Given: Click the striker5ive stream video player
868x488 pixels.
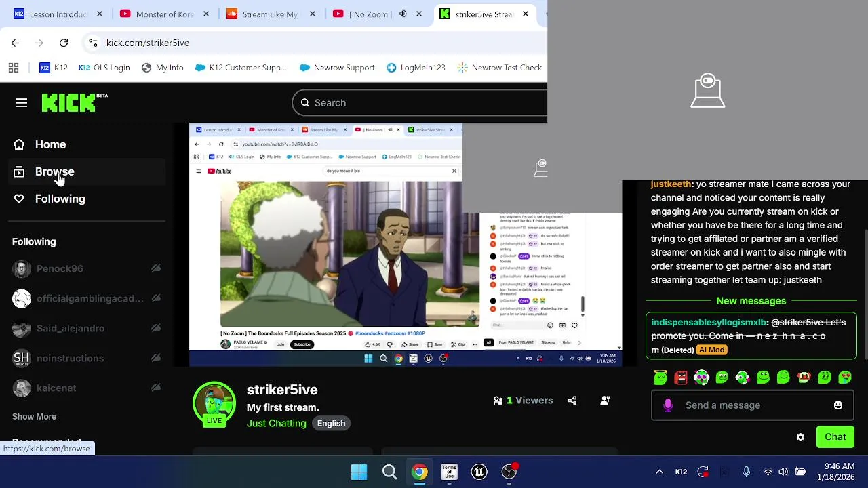Looking at the screenshot, I should [406, 245].
